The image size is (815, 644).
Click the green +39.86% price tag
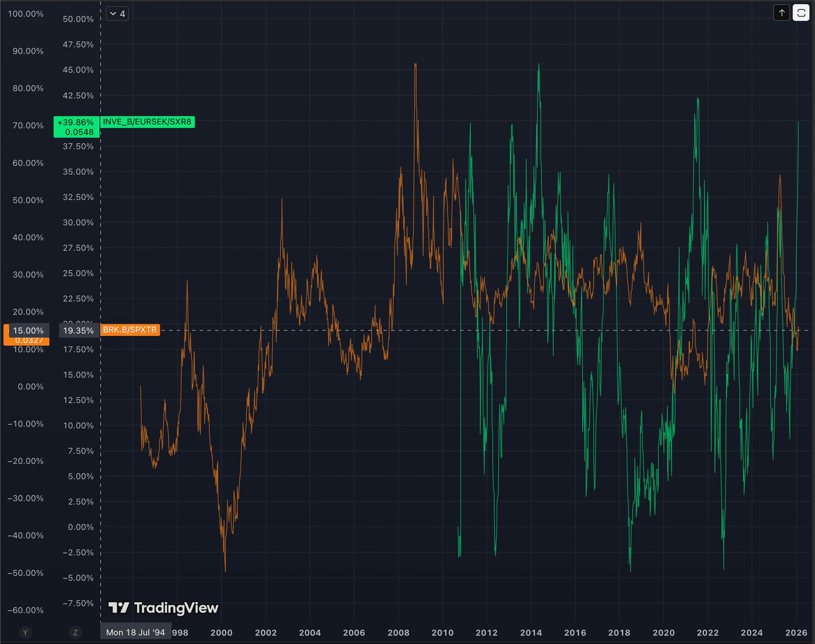(x=76, y=127)
